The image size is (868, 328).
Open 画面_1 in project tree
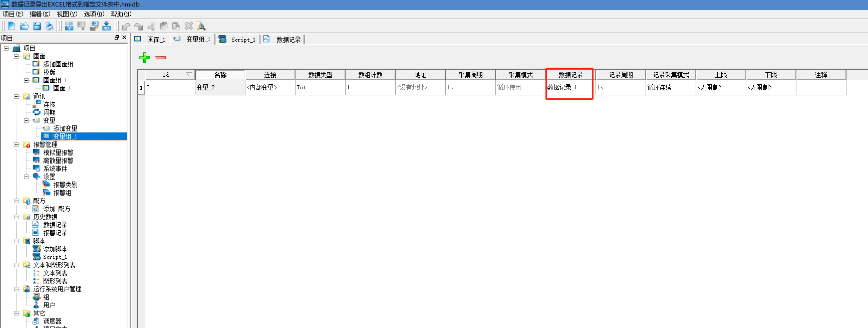pyautogui.click(x=62, y=88)
